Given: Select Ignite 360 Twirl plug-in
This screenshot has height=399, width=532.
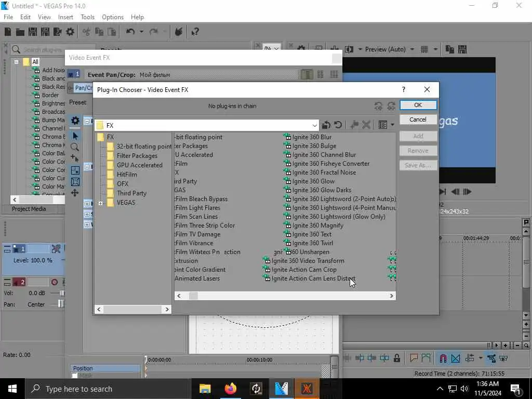Looking at the screenshot, I should 309,243.
